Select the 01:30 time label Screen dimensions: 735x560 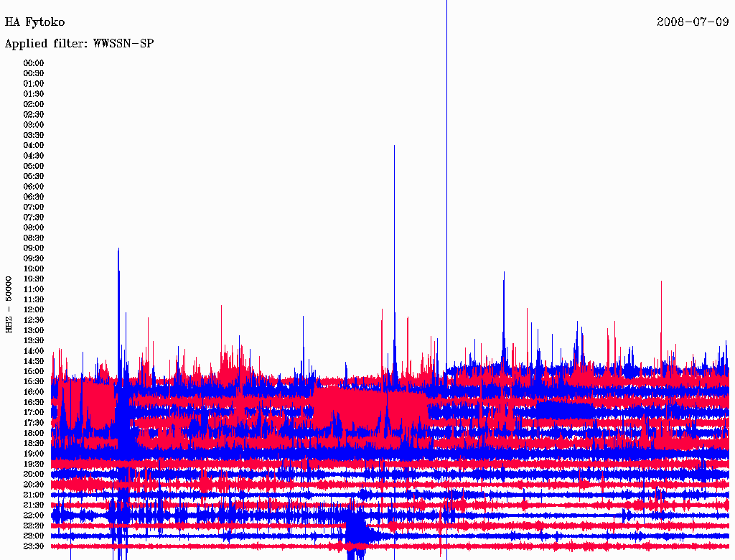(33, 94)
